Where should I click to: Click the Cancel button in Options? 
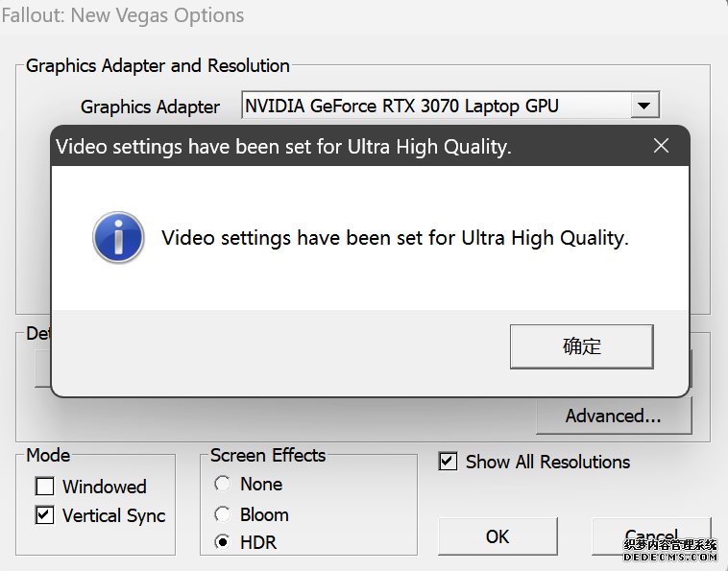tap(651, 537)
